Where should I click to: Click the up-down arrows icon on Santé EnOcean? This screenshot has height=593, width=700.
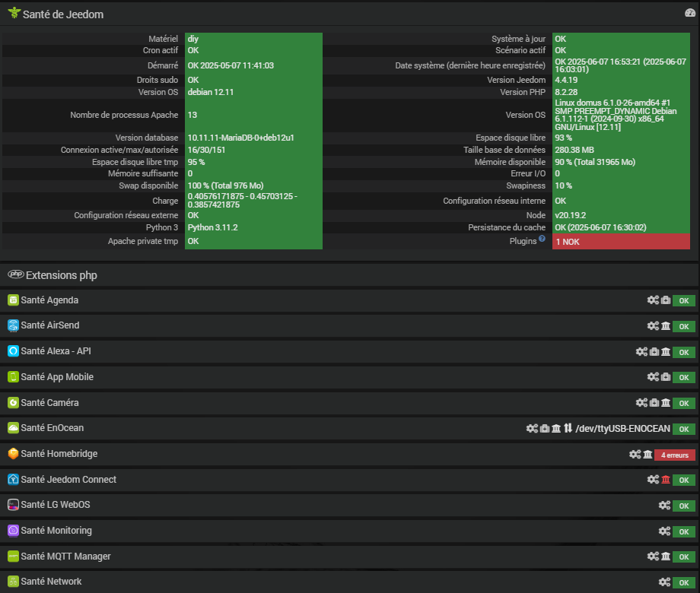click(568, 428)
